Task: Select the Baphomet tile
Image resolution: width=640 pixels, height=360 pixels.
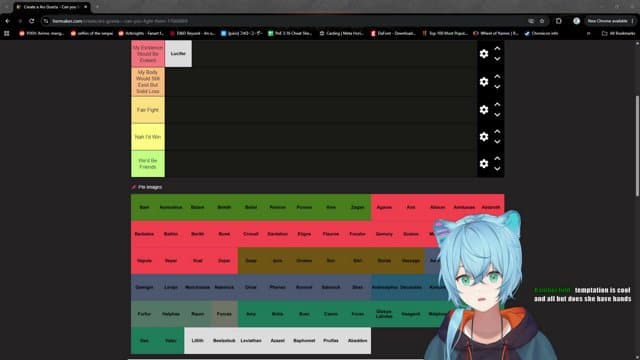Action: (x=304, y=340)
